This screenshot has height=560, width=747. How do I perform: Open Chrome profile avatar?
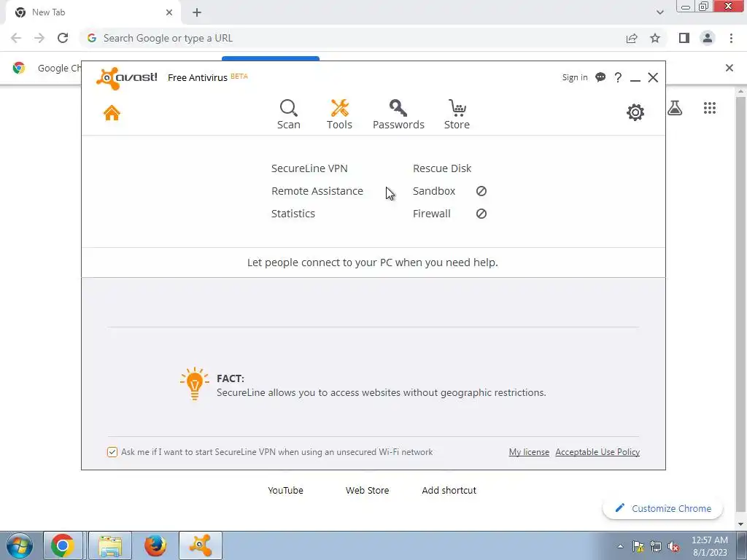(708, 38)
